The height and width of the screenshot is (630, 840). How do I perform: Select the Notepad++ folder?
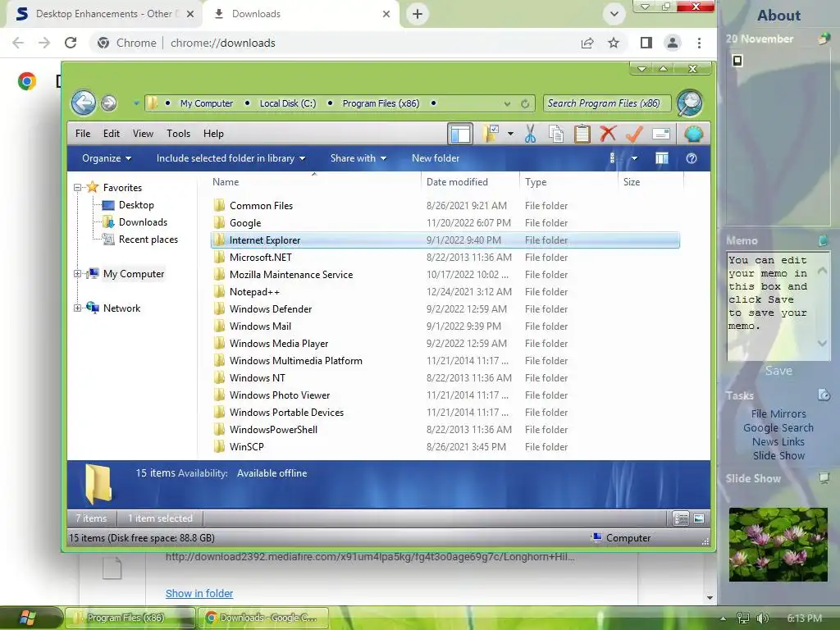pos(445,292)
